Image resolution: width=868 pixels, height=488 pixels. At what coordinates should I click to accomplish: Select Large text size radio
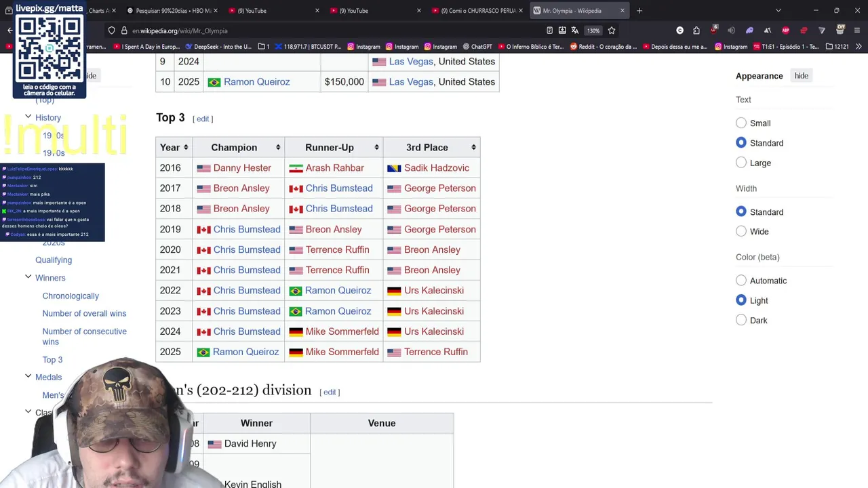741,163
